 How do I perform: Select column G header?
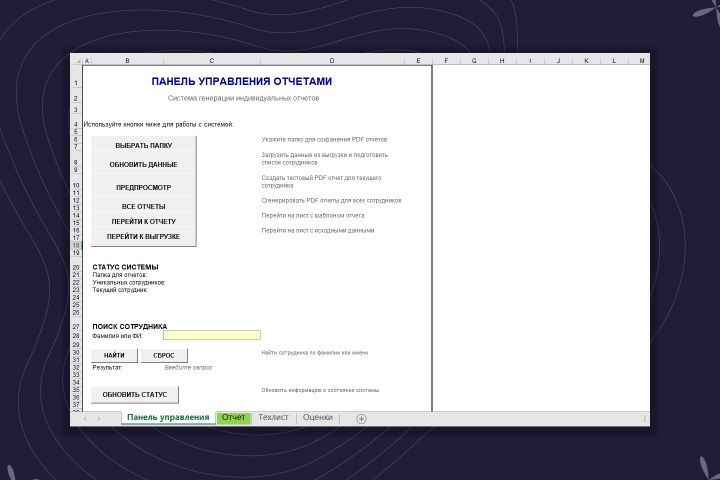pos(474,61)
